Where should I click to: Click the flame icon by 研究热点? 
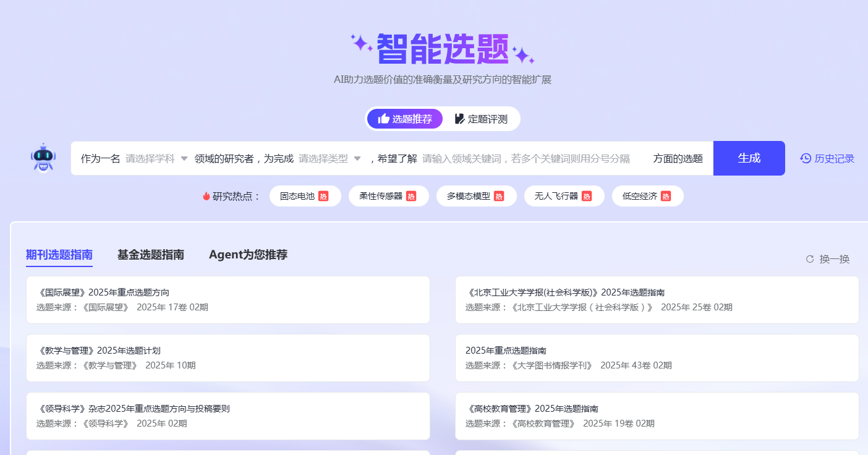pos(206,196)
